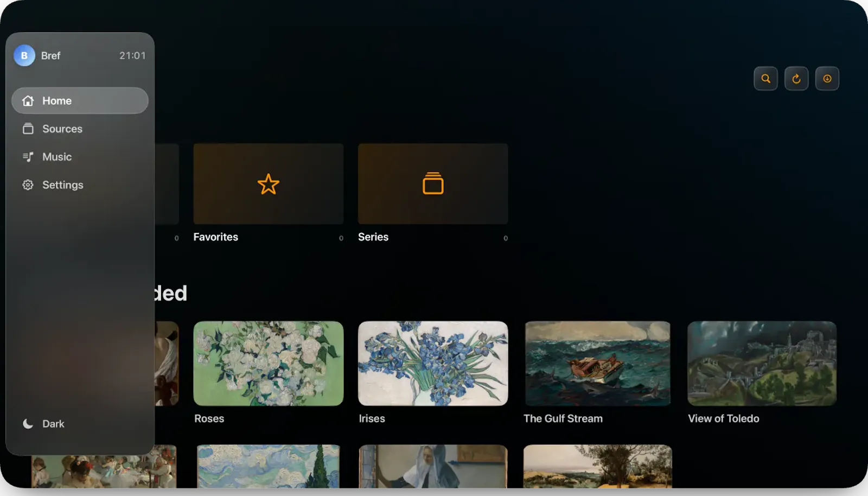
Task: Open the Series stack card
Action: pyautogui.click(x=433, y=184)
